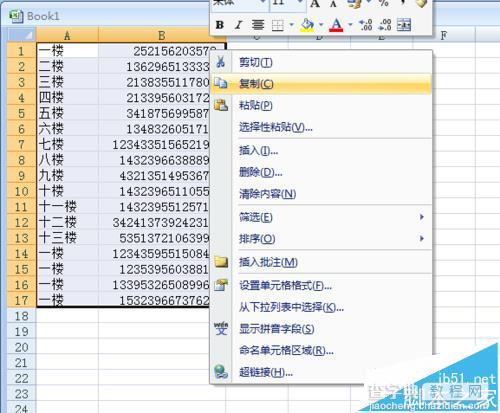Click cell containing 六楼
Image resolution: width=500 pixels, height=413 pixels.
67,129
